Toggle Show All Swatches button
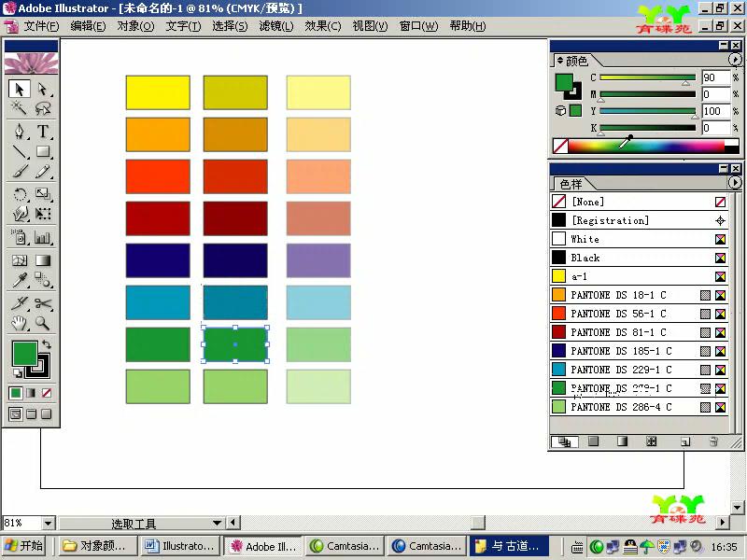Viewport: 747px width, 560px height. click(565, 441)
